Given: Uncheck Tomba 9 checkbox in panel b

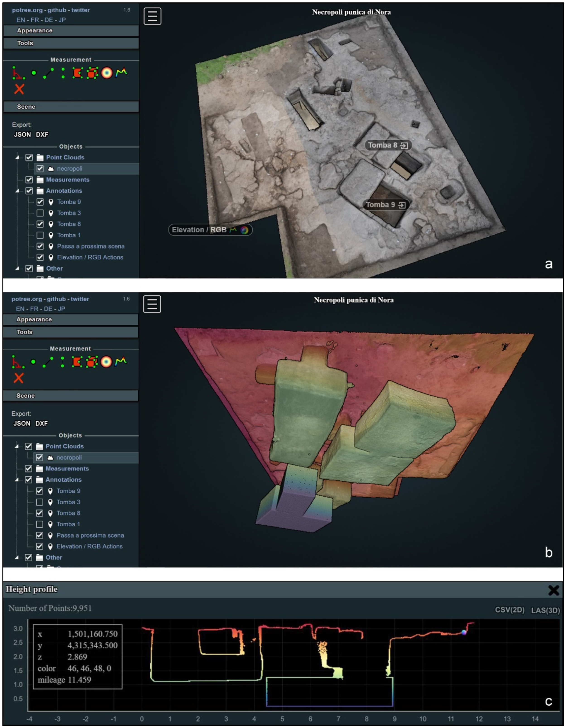Looking at the screenshot, I should pyautogui.click(x=39, y=491).
